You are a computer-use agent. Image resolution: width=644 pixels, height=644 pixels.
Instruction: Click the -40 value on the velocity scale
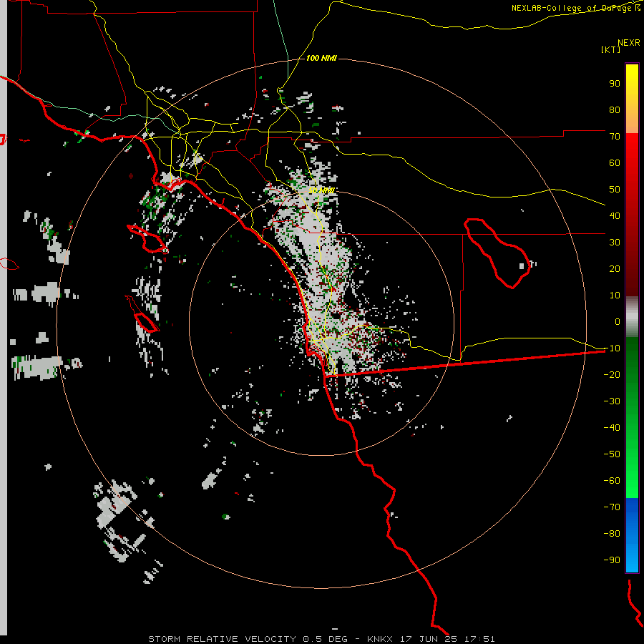(612, 428)
